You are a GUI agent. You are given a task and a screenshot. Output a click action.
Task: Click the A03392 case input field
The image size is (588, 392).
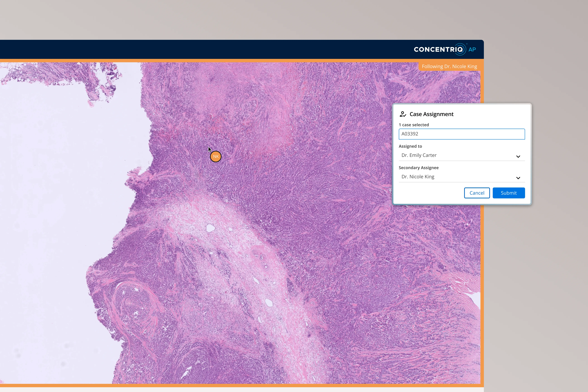point(462,134)
